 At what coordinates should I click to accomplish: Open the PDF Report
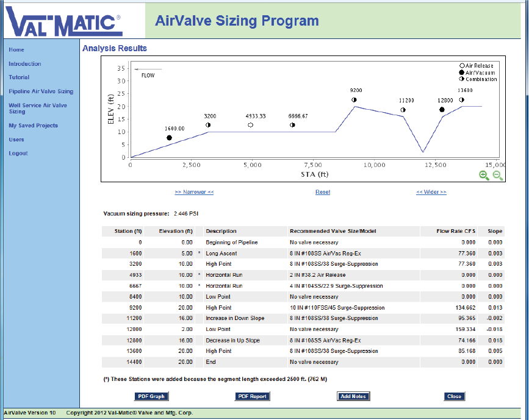tap(252, 396)
